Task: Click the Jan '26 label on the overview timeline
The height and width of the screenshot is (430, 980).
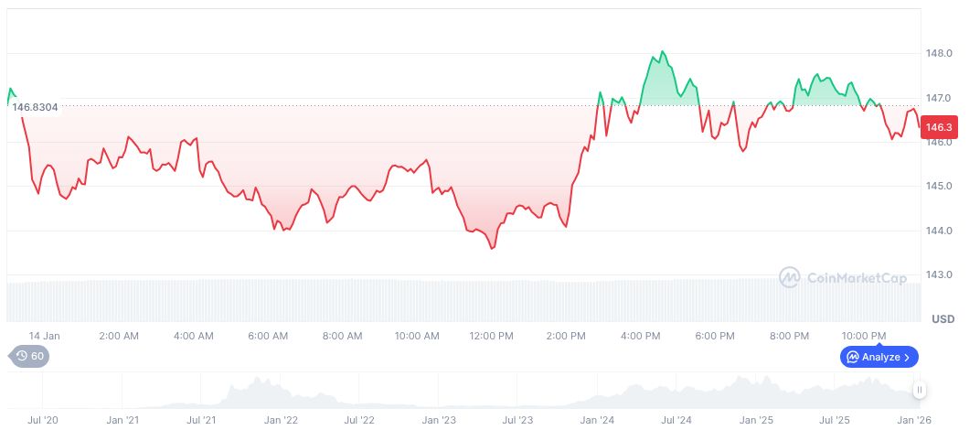Action: pos(914,420)
